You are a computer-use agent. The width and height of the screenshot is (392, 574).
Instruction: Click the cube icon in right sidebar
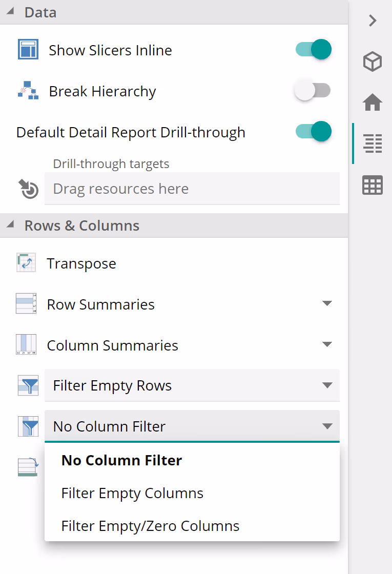[373, 62]
